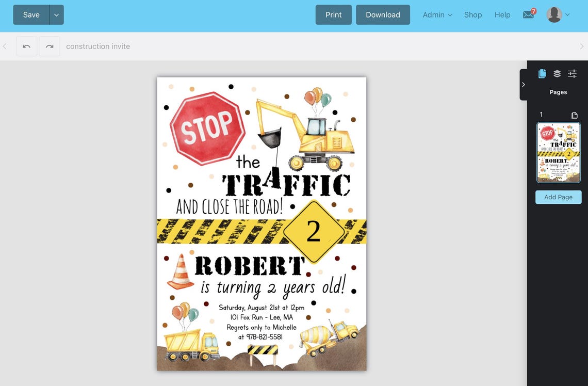Select the Pages panel icon
Screen dimensions: 588x386
pos(542,73)
